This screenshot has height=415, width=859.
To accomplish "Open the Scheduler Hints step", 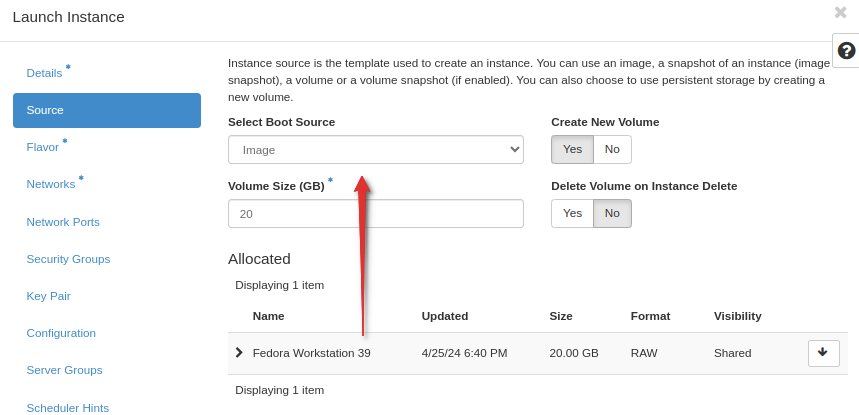I will click(x=68, y=407).
